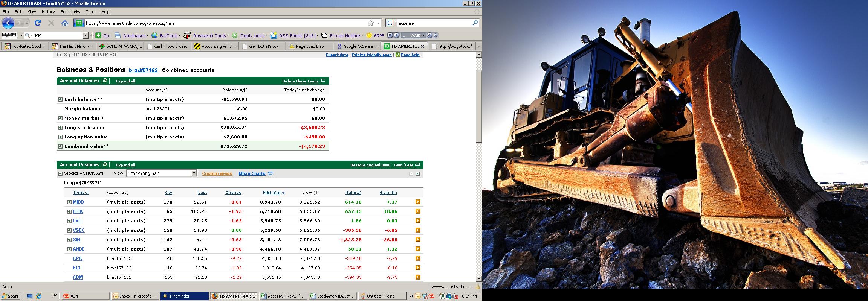Sort positions by Mkt Val column

pos(272,193)
